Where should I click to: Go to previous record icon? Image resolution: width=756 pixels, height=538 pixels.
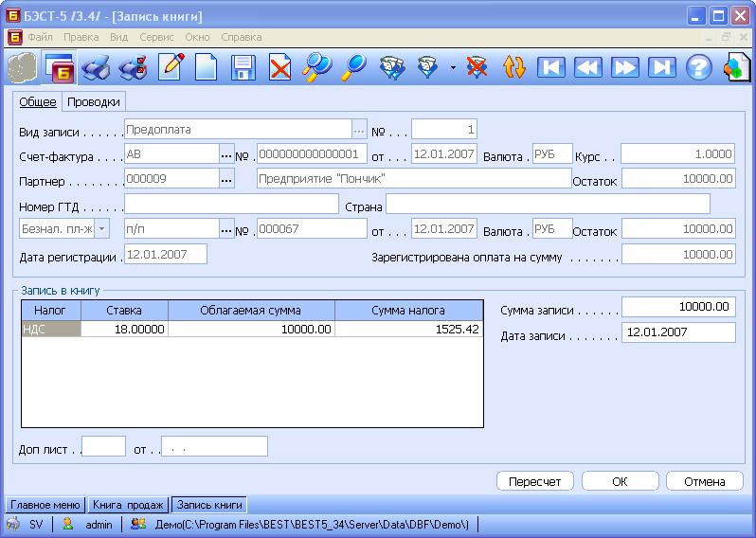pos(587,67)
